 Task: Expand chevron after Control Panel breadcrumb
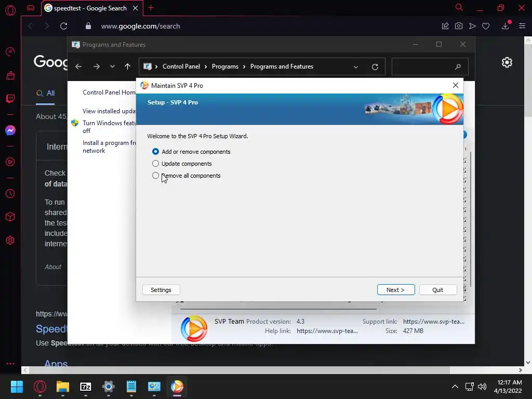206,66
